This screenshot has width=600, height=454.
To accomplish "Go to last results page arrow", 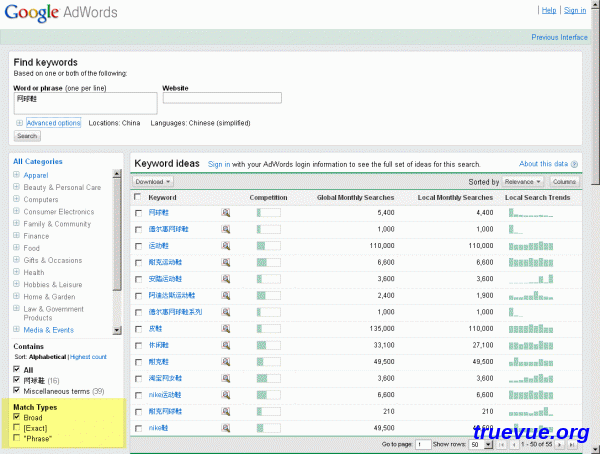I will [x=571, y=444].
